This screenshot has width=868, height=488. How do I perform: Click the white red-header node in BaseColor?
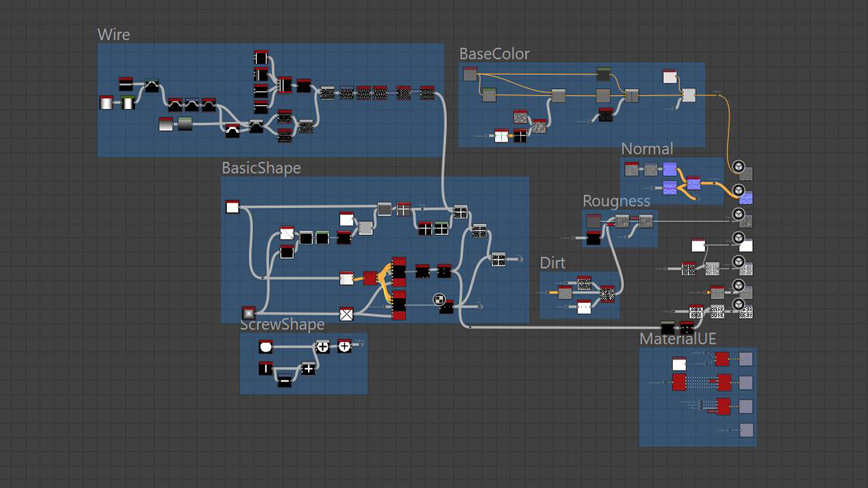click(670, 76)
